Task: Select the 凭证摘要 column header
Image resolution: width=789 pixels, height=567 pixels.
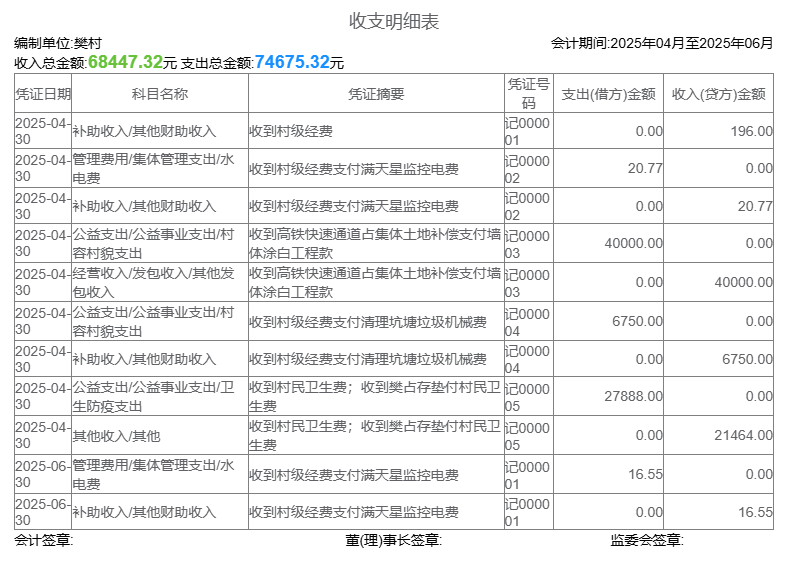Action: point(376,94)
